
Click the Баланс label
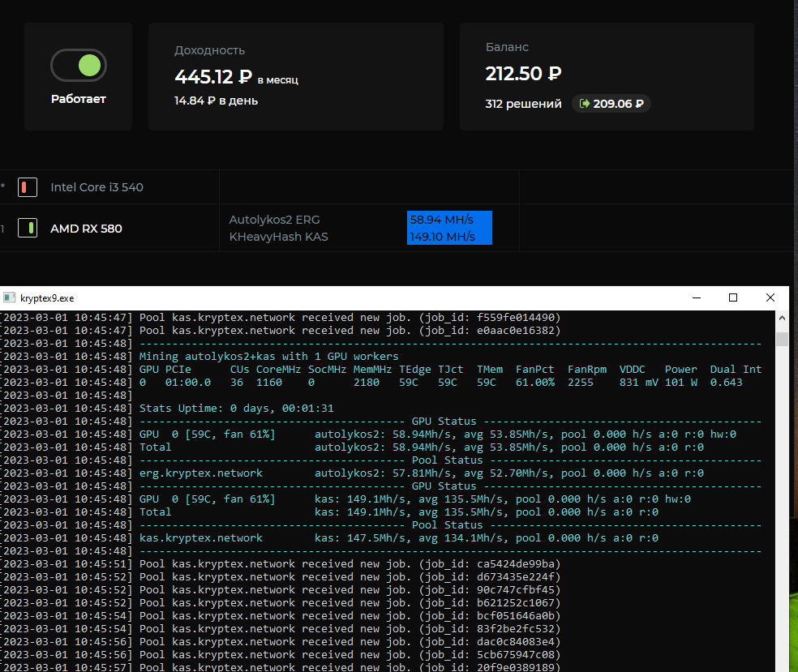(507, 47)
